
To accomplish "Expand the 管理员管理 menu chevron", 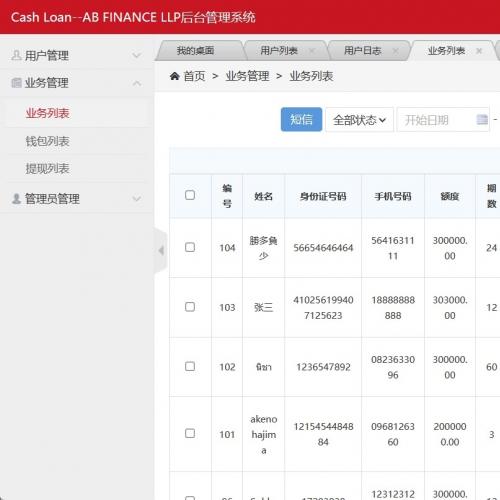I will pyautogui.click(x=136, y=199).
